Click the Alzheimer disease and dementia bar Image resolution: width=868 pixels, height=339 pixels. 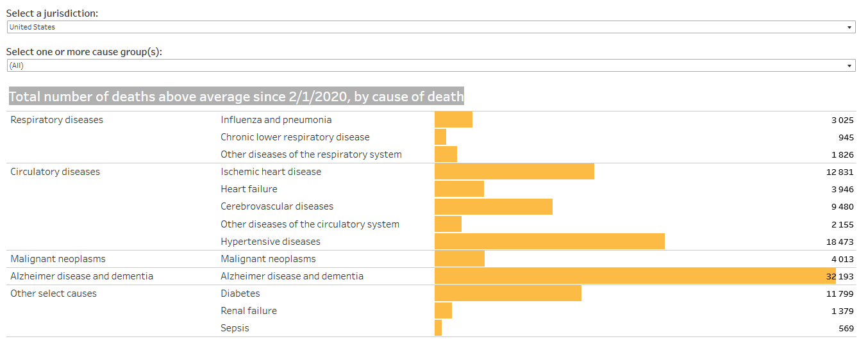tap(635, 276)
